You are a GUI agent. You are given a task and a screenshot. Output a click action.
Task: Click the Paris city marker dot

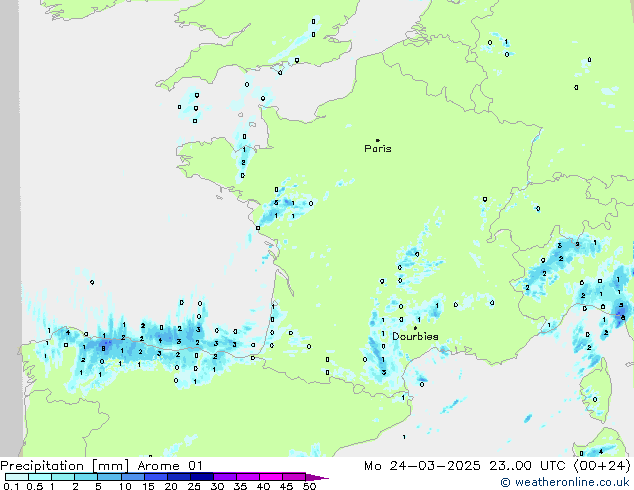click(x=377, y=140)
